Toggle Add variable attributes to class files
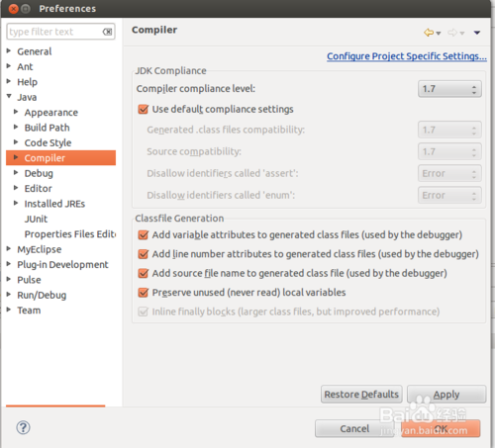Image resolution: width=495 pixels, height=448 pixels. [x=143, y=234]
